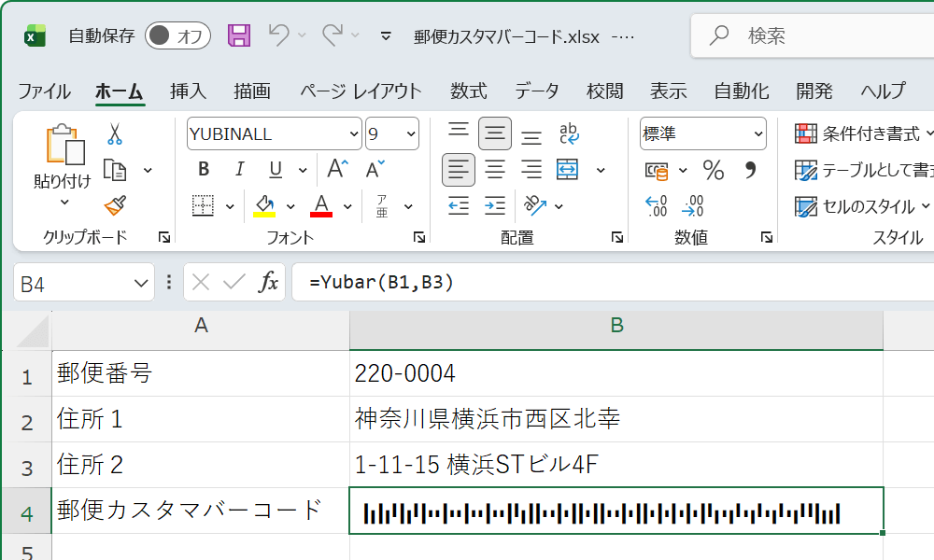Open the copy options dropdown arrow
This screenshot has height=560, width=934.
pyautogui.click(x=148, y=171)
